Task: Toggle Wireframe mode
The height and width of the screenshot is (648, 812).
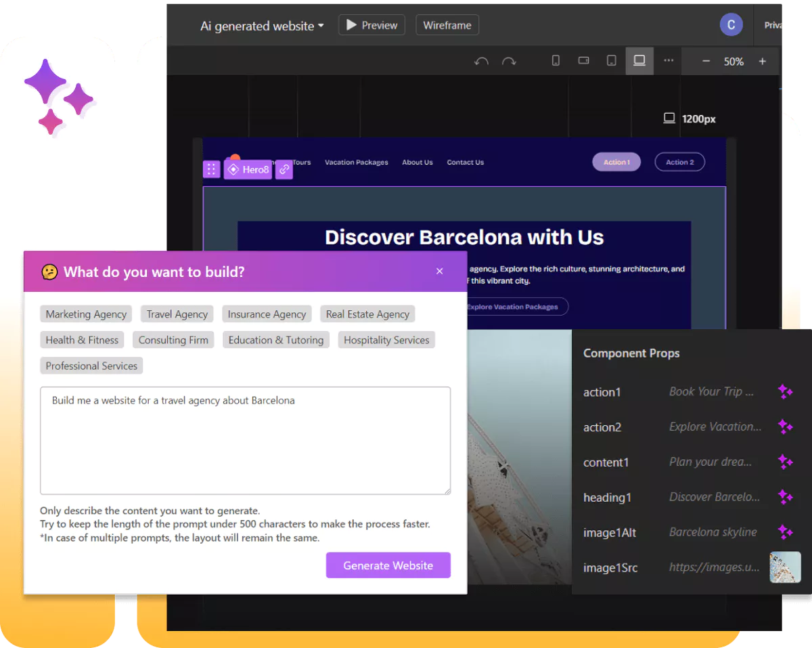Action: (x=447, y=25)
